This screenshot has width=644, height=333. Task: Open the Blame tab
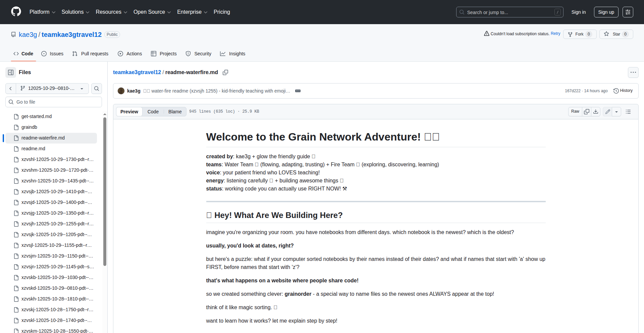pyautogui.click(x=175, y=112)
